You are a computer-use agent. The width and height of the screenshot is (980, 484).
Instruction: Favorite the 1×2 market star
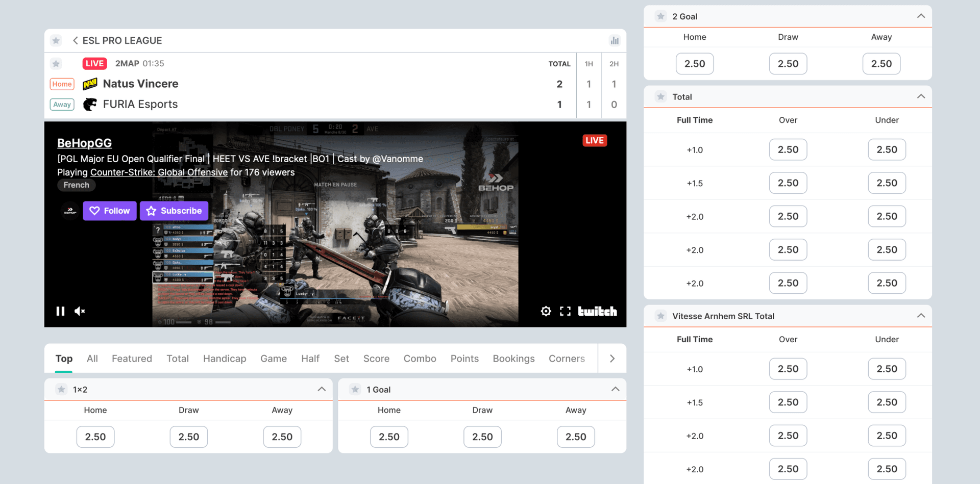click(x=61, y=390)
